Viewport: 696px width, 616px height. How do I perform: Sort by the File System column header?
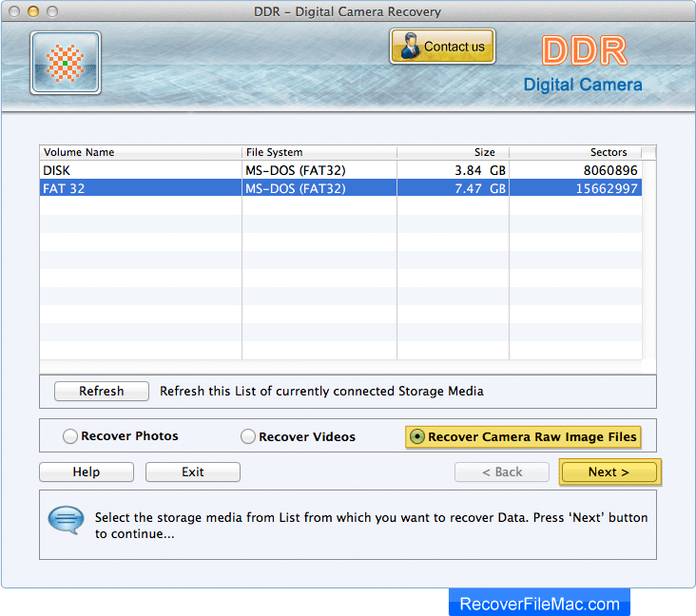pos(319,152)
